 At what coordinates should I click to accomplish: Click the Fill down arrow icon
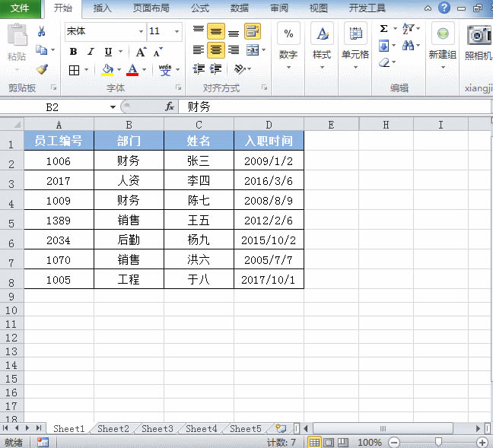click(x=383, y=46)
